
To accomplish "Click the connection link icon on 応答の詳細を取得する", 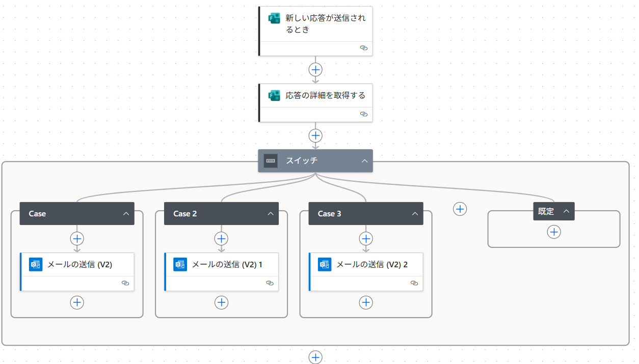I will pyautogui.click(x=363, y=115).
